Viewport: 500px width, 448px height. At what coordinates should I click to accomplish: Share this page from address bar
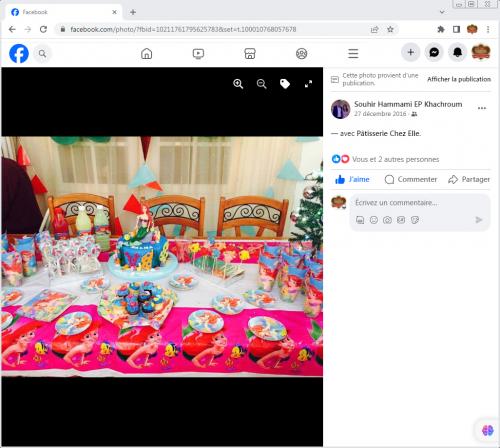point(375,29)
